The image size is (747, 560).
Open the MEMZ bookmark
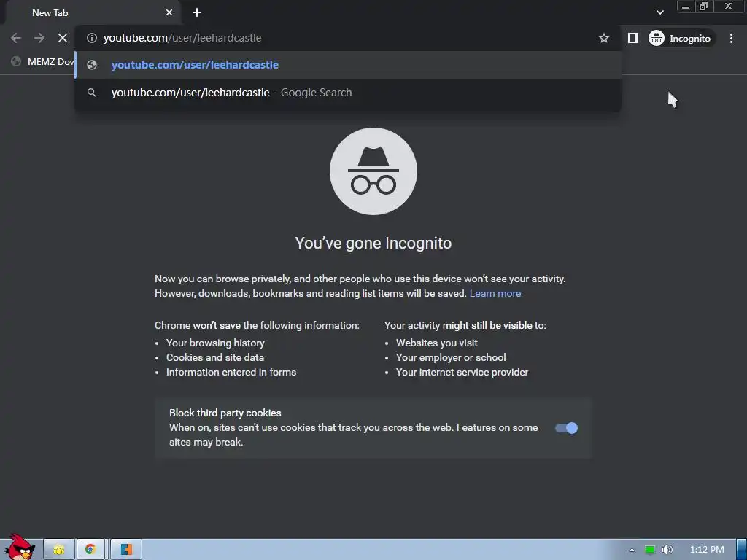(x=43, y=61)
